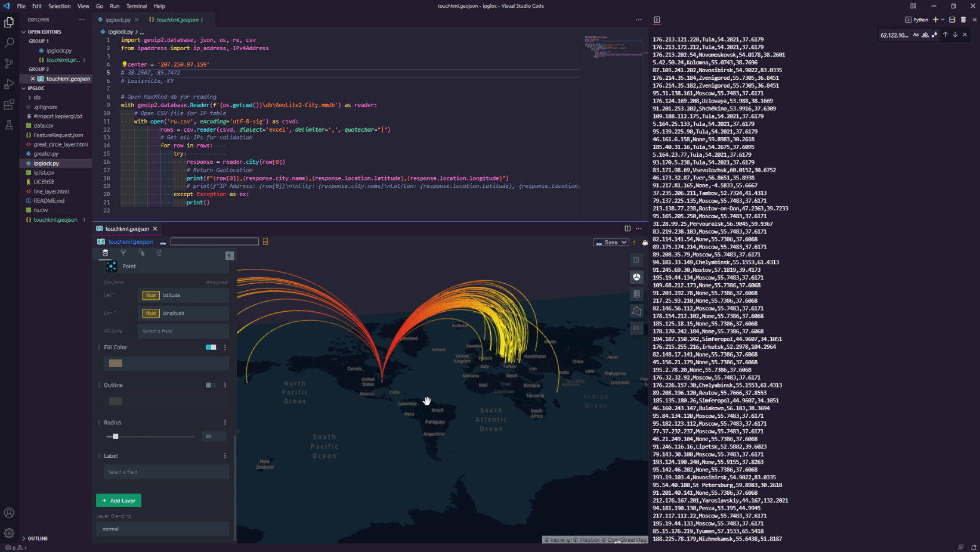Click the touchkml.geojson link in kepler toolbar
980x552 pixels.
click(131, 241)
